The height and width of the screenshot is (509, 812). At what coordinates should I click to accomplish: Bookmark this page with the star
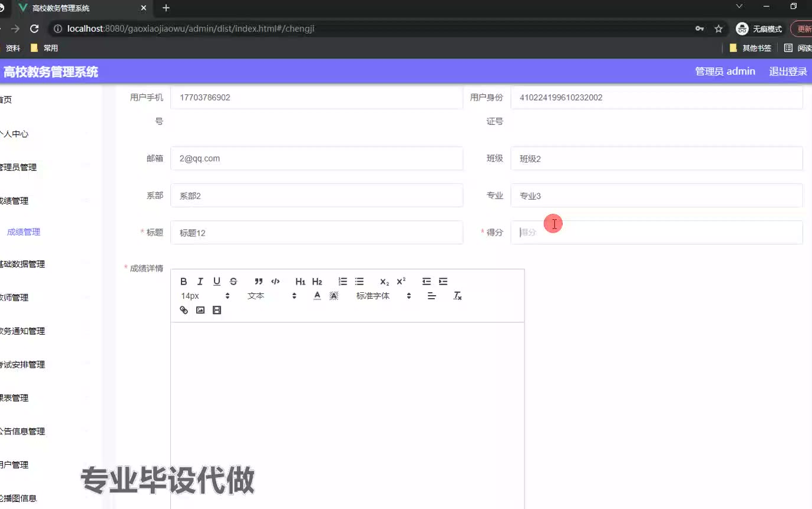(x=718, y=28)
